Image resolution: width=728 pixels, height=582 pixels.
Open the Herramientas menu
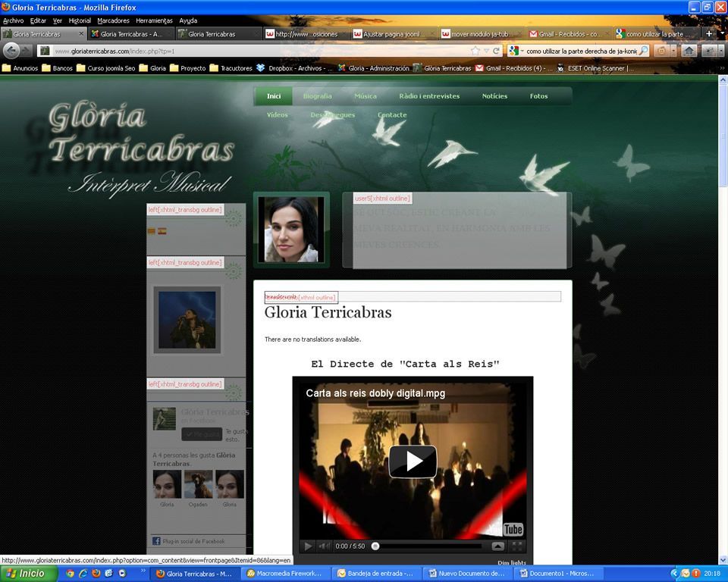click(154, 20)
